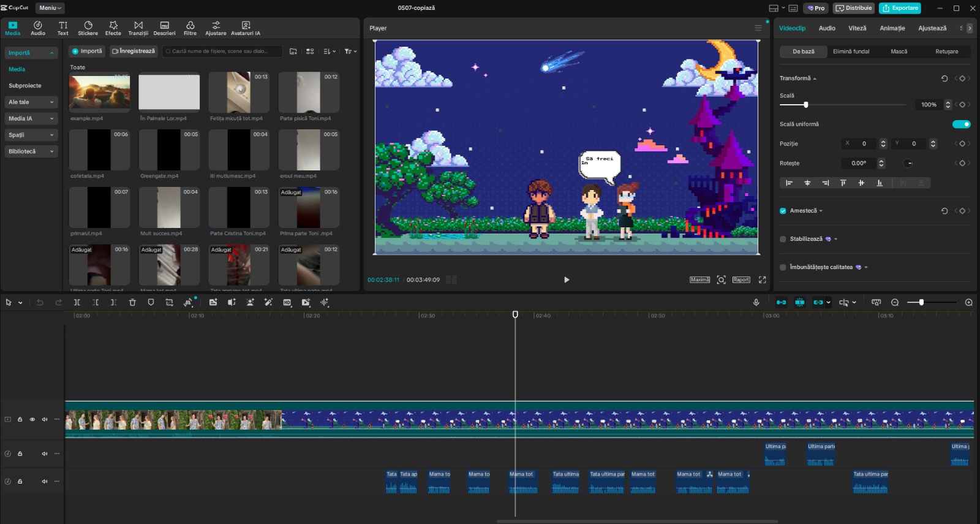The width and height of the screenshot is (980, 524).
Task: Select the Elimină fundal subtab
Action: pyautogui.click(x=851, y=51)
